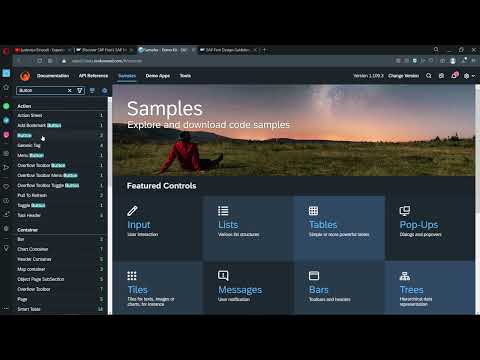Open the Bars featured control tile
Viewport: 480px width, 360px height.
pos(339,288)
